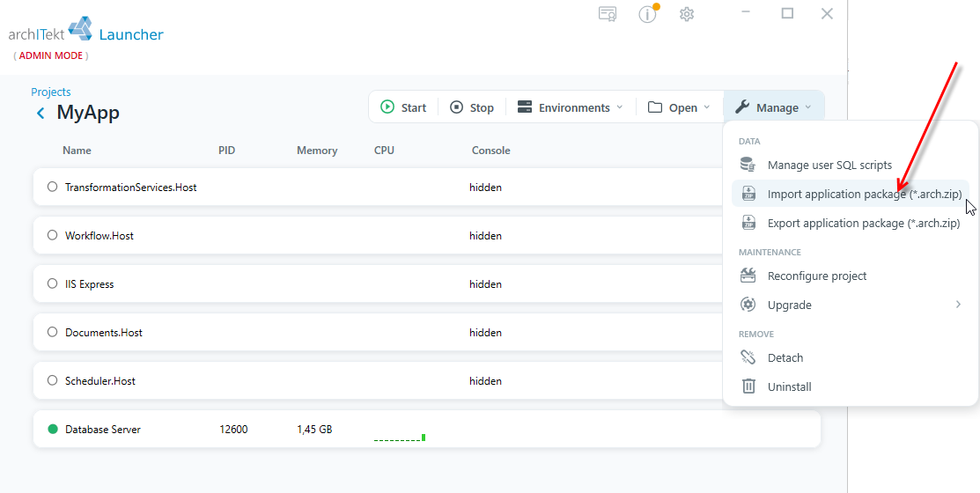The height and width of the screenshot is (493, 980).
Task: Click the Uninstall trash icon
Action: (748, 386)
